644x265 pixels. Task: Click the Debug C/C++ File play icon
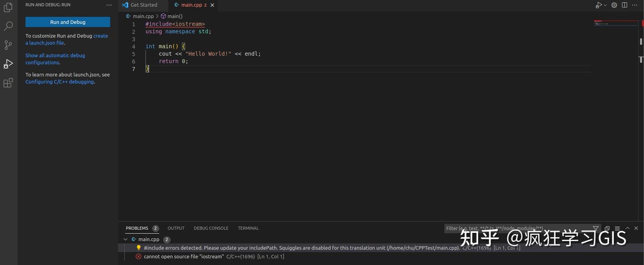pyautogui.click(x=598, y=5)
